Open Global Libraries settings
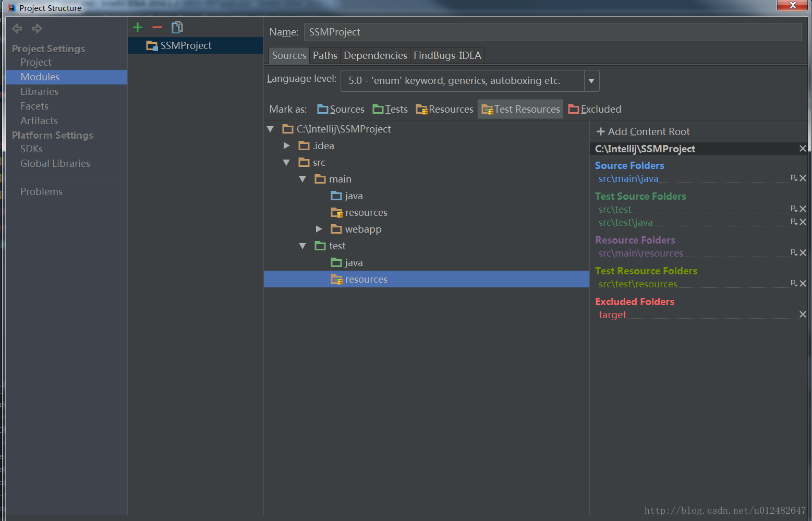The width and height of the screenshot is (812, 521). [55, 163]
